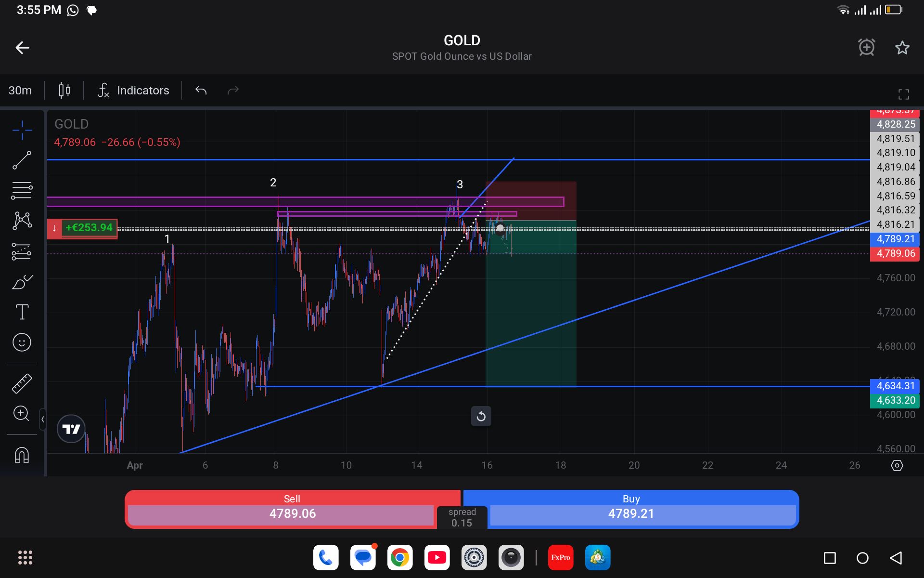924x578 pixels.
Task: Open the chart settings gear icon
Action: point(897,465)
